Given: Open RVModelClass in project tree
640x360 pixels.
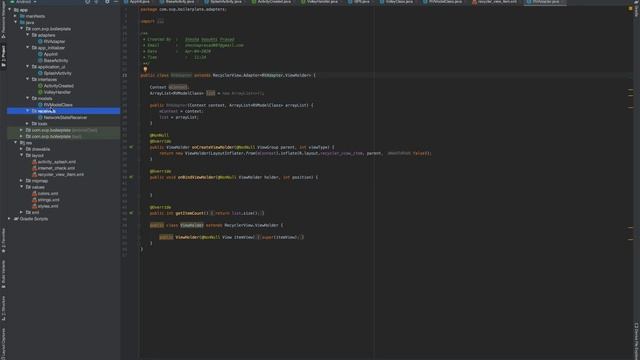Looking at the screenshot, I should click(x=58, y=104).
